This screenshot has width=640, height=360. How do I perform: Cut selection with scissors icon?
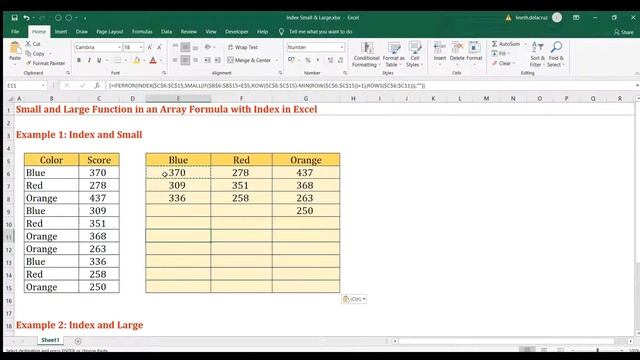tap(28, 43)
